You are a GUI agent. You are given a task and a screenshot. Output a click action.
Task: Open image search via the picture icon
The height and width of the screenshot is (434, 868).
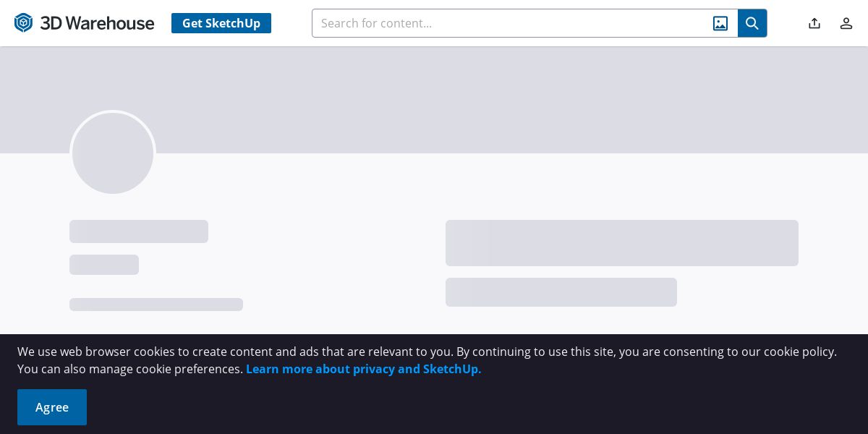pyautogui.click(x=720, y=23)
